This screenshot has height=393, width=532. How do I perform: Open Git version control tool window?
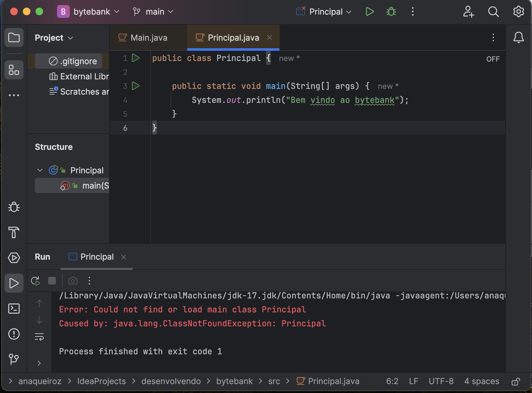[14, 359]
